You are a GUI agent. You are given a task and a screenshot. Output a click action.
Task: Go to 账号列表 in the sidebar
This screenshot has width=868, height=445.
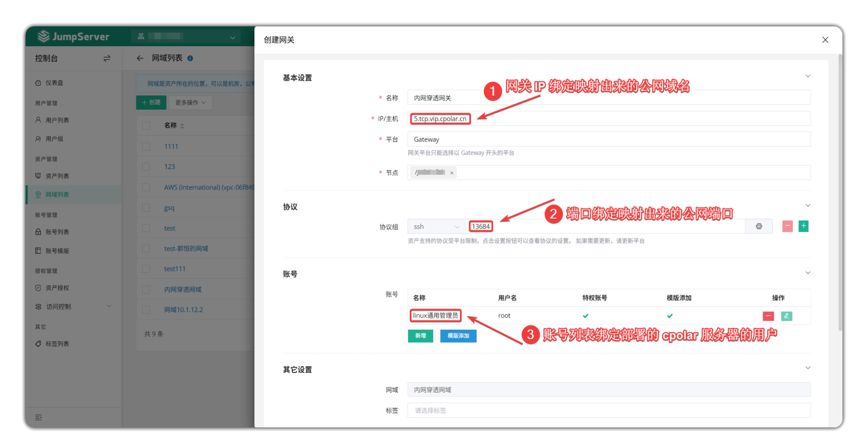point(57,232)
